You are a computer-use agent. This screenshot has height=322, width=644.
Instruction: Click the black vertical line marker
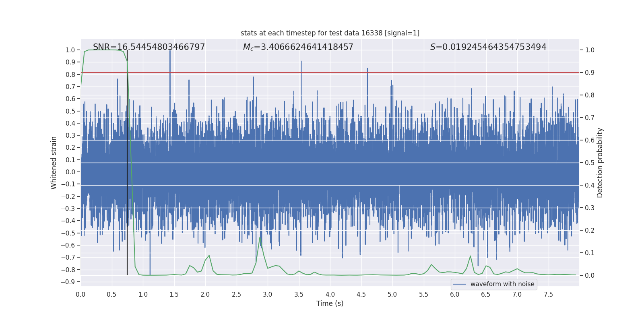tap(127, 161)
